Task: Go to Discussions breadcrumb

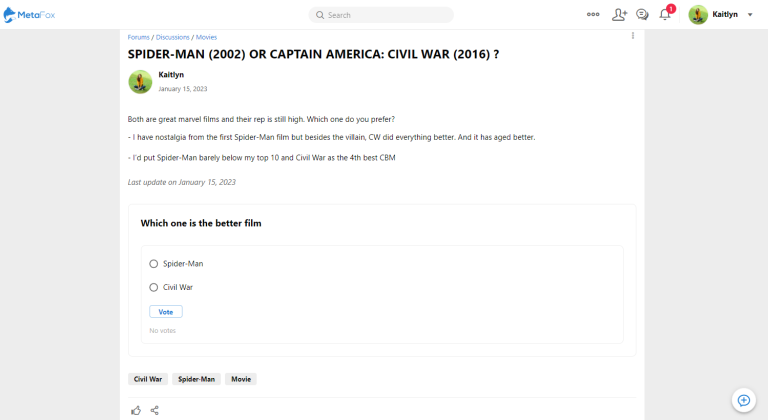Action: [172, 37]
